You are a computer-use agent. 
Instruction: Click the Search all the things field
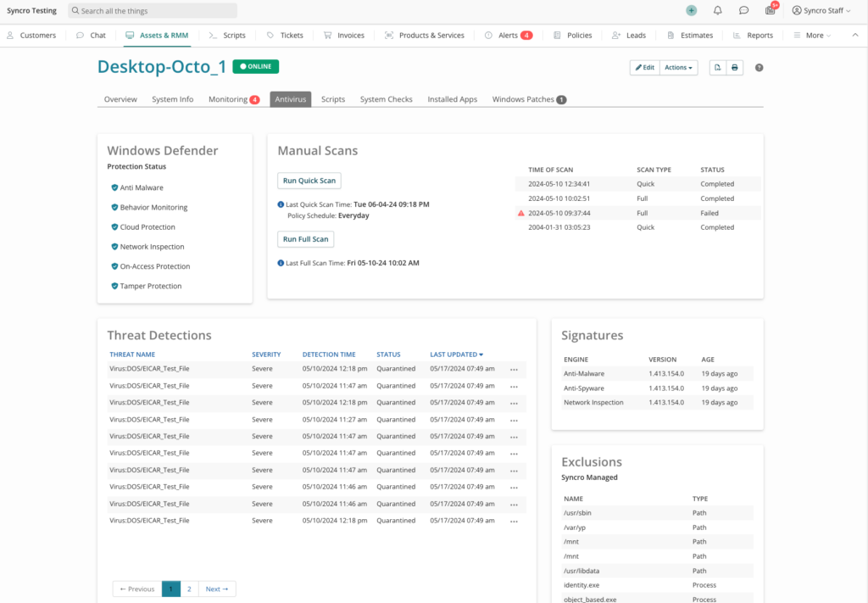(x=153, y=11)
